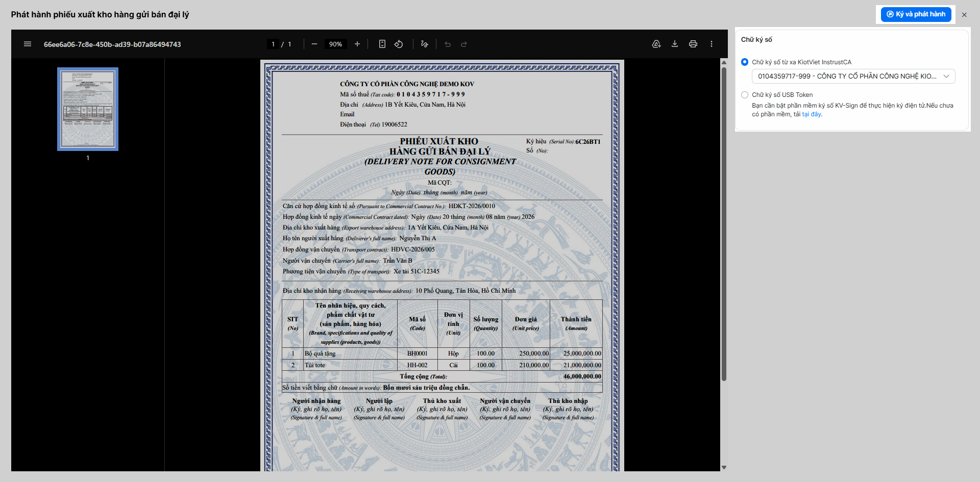This screenshot has width=980, height=482.
Task: Rotate the document counterclockwise
Action: pos(399,44)
